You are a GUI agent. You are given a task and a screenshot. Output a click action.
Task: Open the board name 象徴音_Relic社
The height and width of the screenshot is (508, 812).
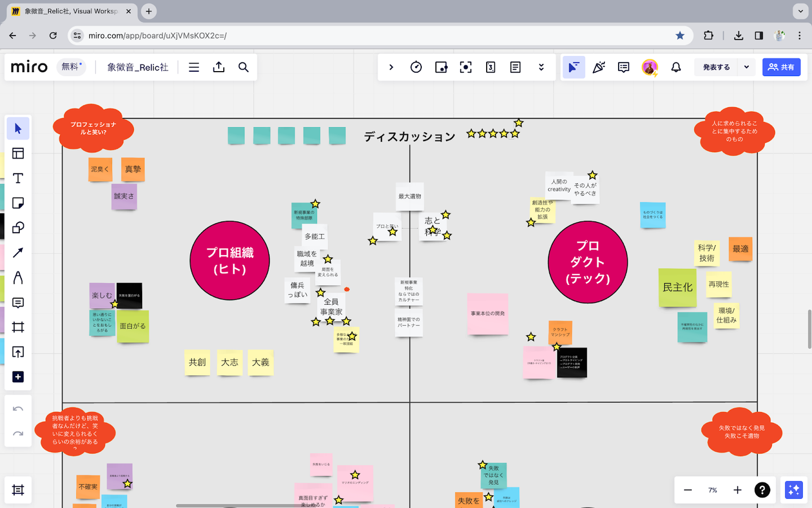138,67
